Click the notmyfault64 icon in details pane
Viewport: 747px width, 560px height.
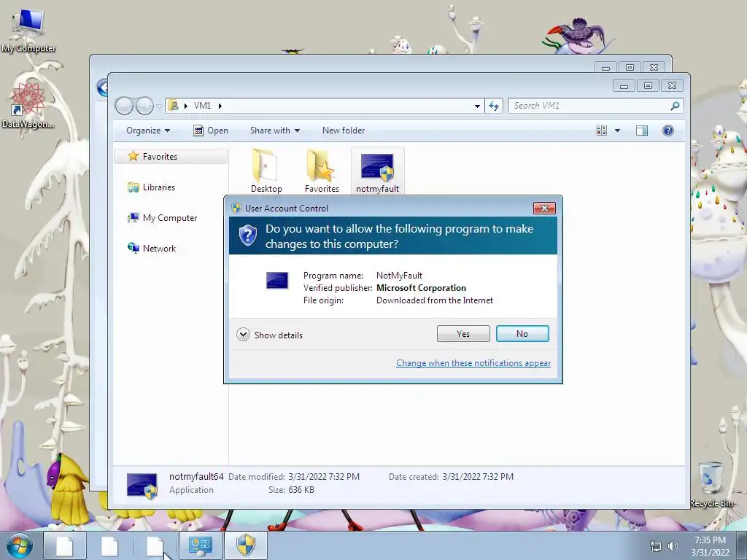pyautogui.click(x=142, y=485)
